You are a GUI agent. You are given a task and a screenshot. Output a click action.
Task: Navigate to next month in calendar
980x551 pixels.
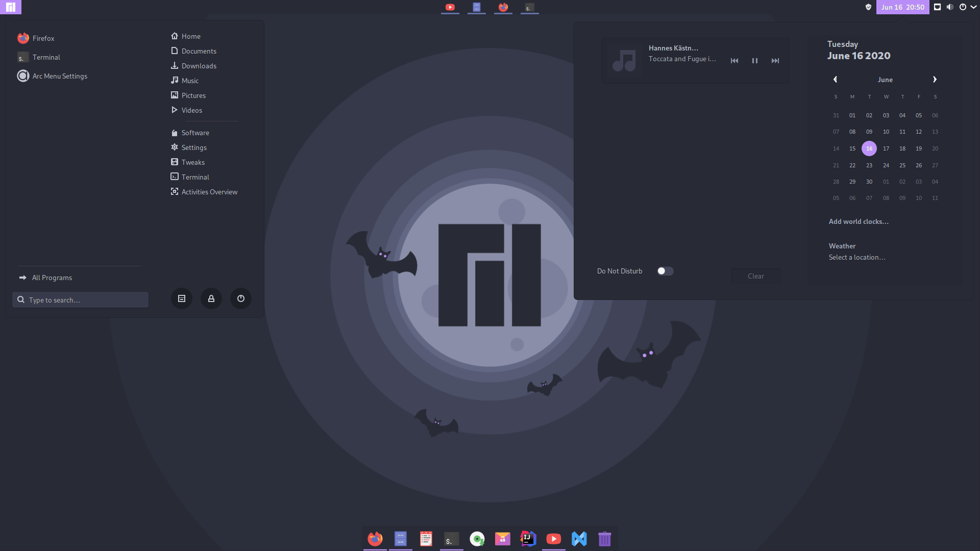tap(935, 80)
